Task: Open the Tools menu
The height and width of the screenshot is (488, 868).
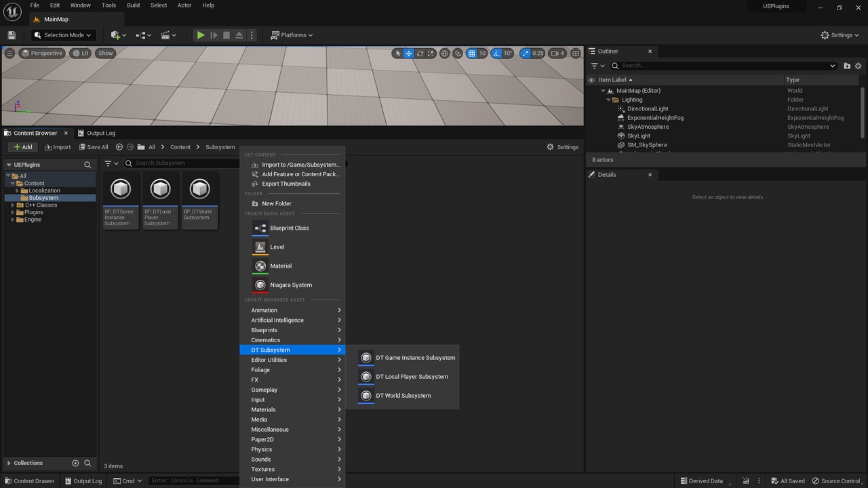Action: (x=108, y=5)
